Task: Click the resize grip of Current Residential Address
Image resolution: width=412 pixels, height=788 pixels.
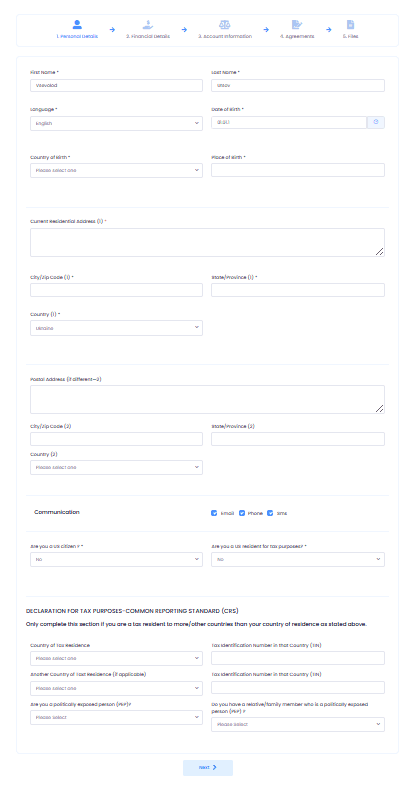Action: coord(380,252)
